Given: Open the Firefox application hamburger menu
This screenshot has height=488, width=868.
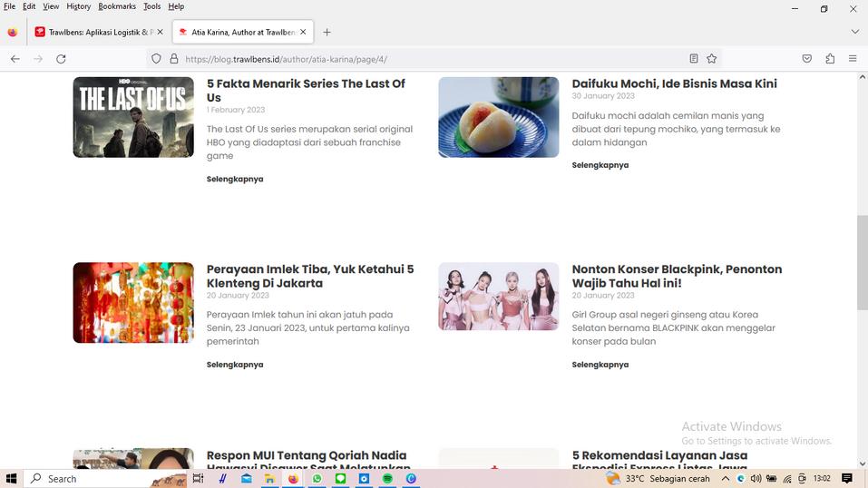Looking at the screenshot, I should coord(853,59).
